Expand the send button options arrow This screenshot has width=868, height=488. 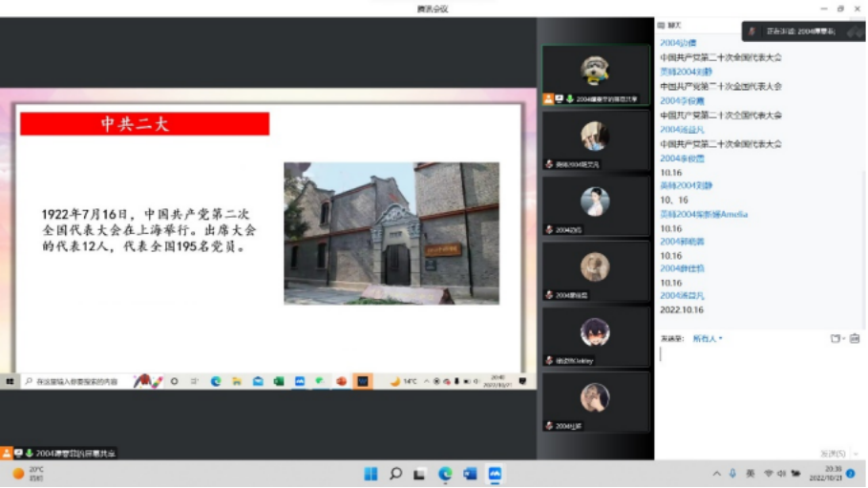pos(854,453)
